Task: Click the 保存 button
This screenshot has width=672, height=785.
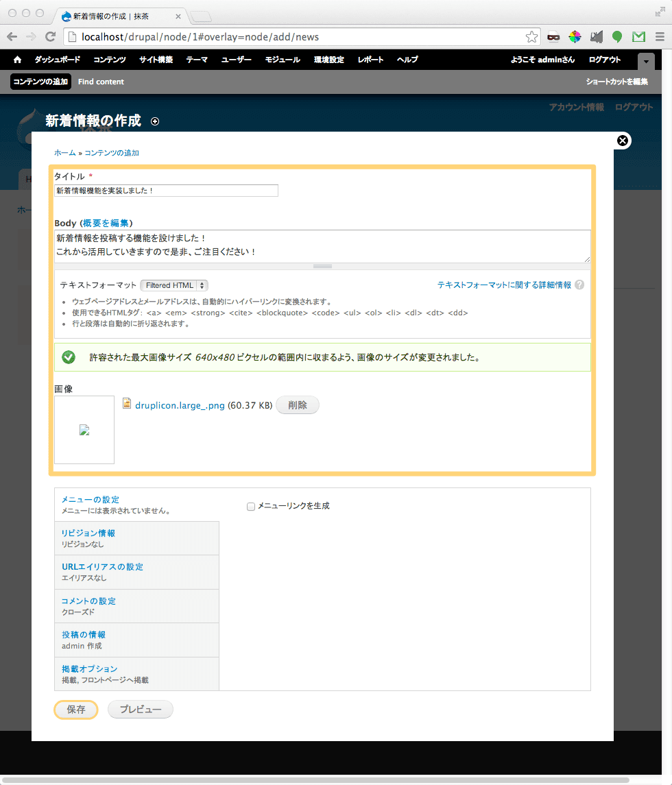Action: click(76, 710)
